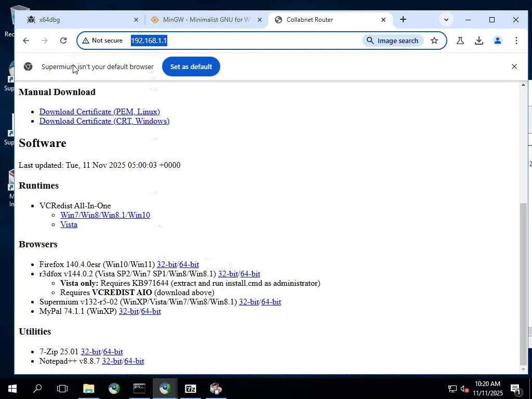This screenshot has width=532, height=399.
Task: Open the Windows Start menu
Action: pyautogui.click(x=12, y=389)
